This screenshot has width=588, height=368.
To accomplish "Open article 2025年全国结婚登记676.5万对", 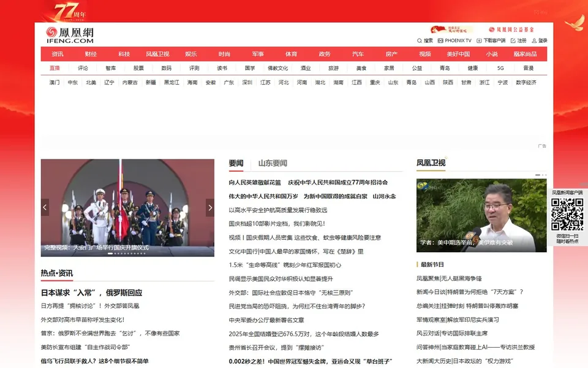I will (x=304, y=334).
